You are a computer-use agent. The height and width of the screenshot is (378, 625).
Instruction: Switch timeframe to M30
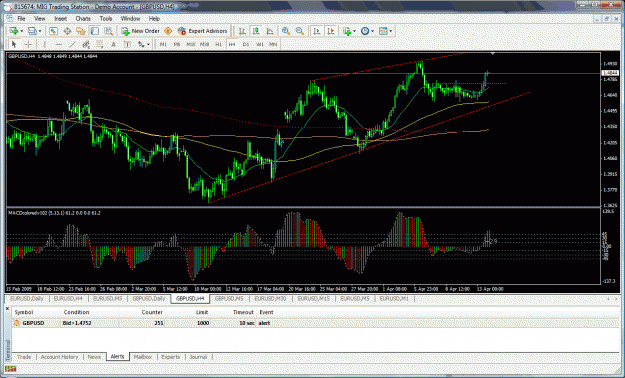click(204, 44)
